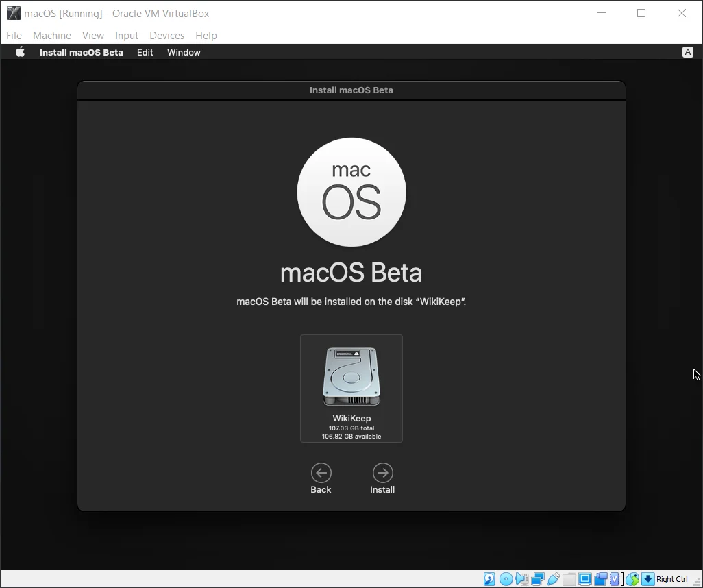
Task: Open VirtualBox File menu
Action: click(14, 36)
